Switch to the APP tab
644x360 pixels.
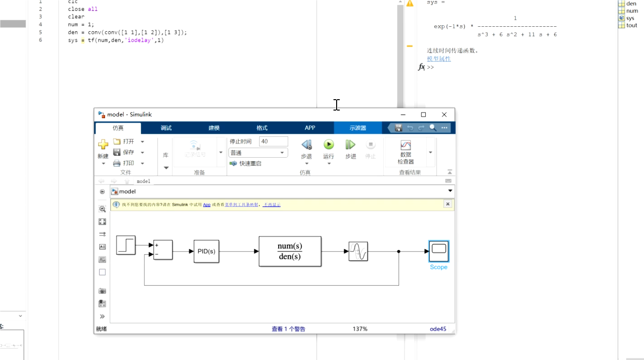point(310,128)
